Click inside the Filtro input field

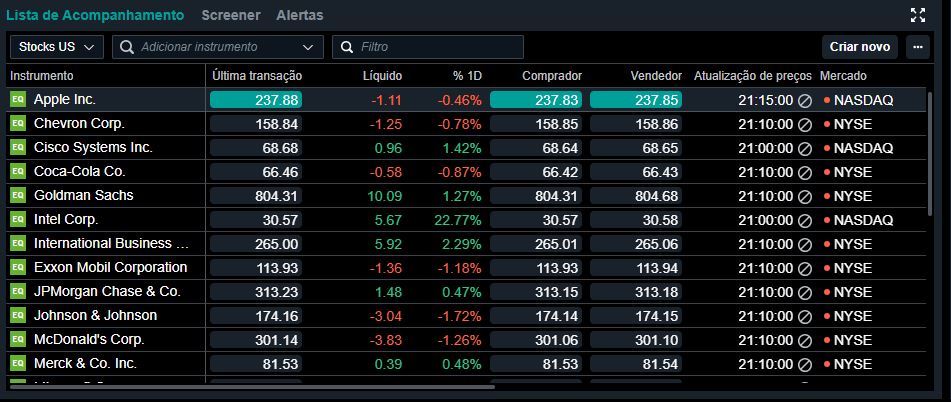pyautogui.click(x=437, y=47)
